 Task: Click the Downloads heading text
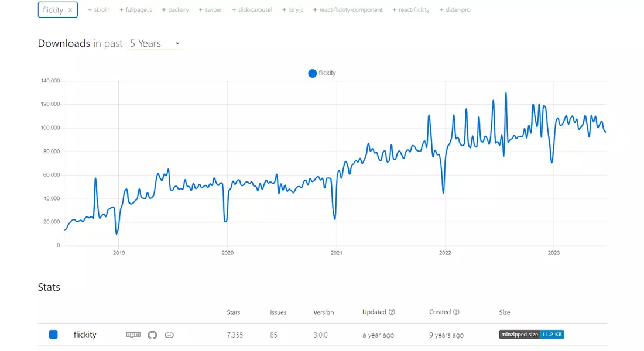[64, 43]
